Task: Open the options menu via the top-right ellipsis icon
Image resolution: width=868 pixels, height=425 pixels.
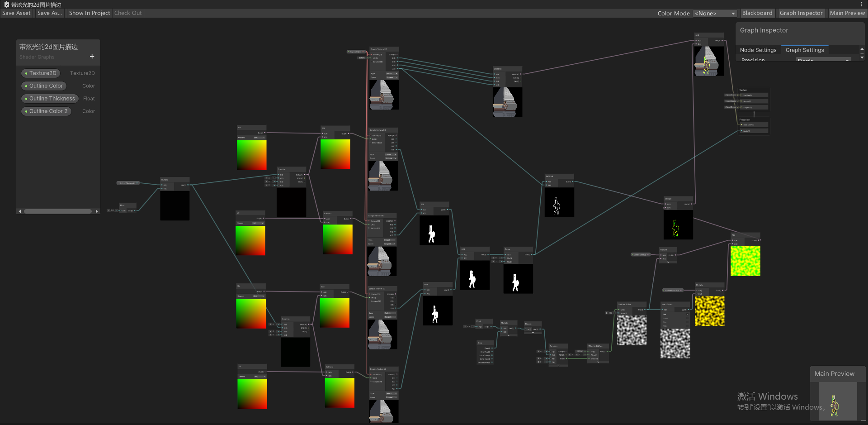Action: (x=862, y=4)
